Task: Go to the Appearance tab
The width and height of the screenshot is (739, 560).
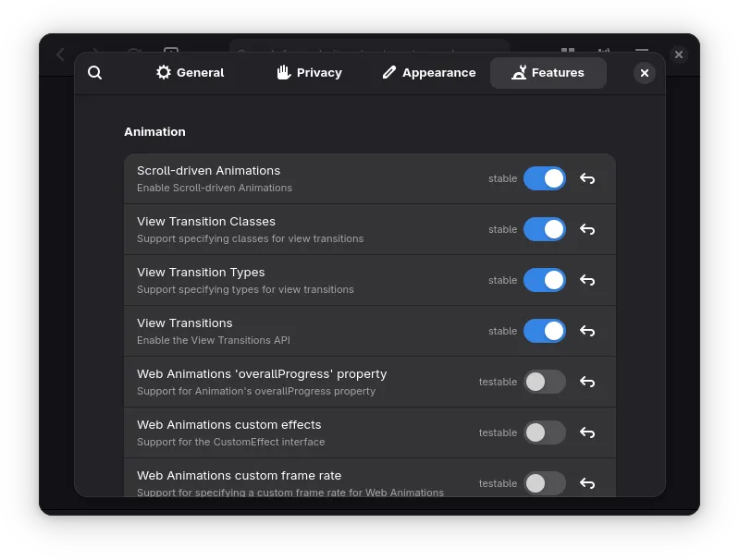Action: pyautogui.click(x=428, y=73)
